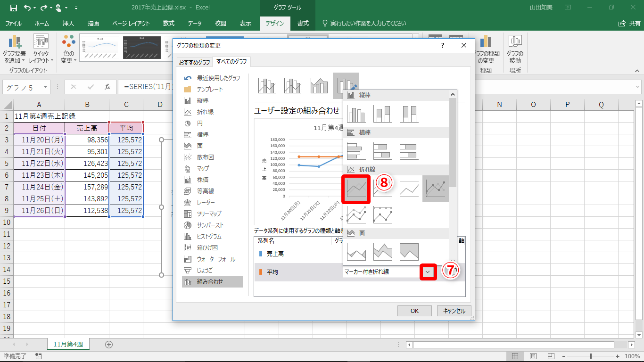Switch to the おすすめグラフ dialog tab
Screen dimensions: 644x362
(x=194, y=62)
